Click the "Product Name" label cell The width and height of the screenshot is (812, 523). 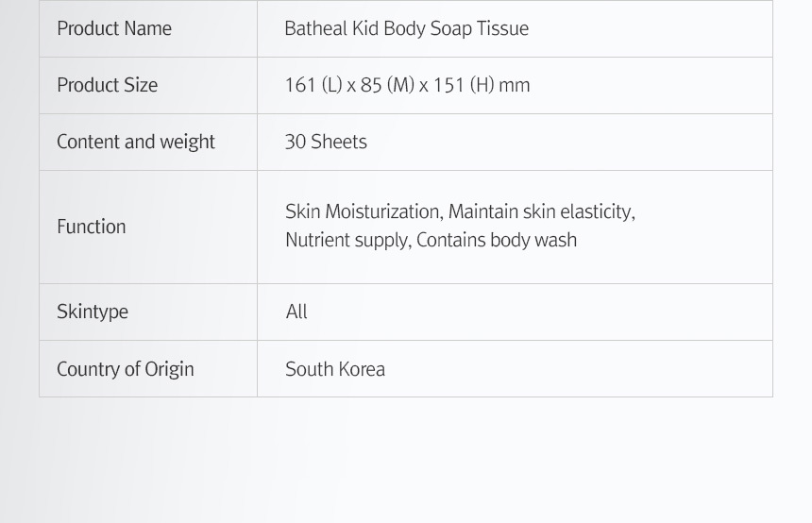(x=114, y=28)
